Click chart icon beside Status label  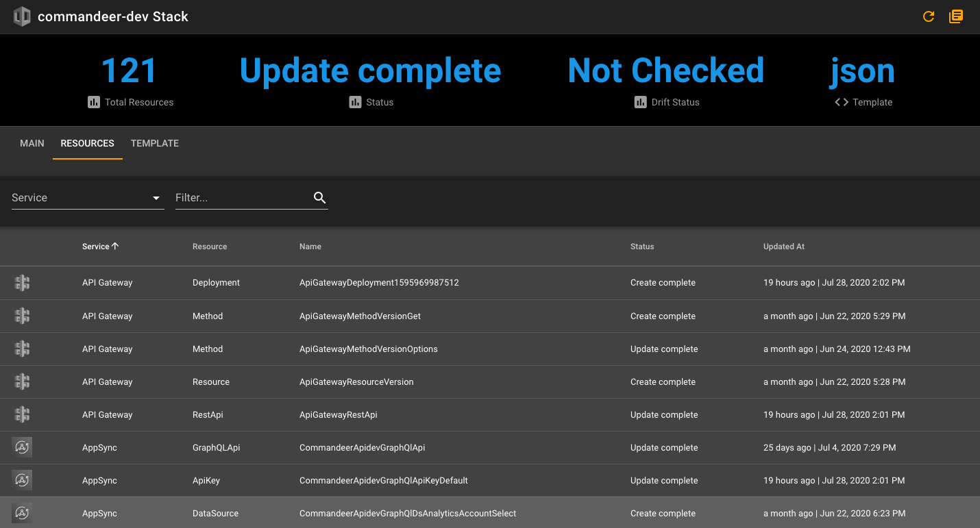(355, 102)
